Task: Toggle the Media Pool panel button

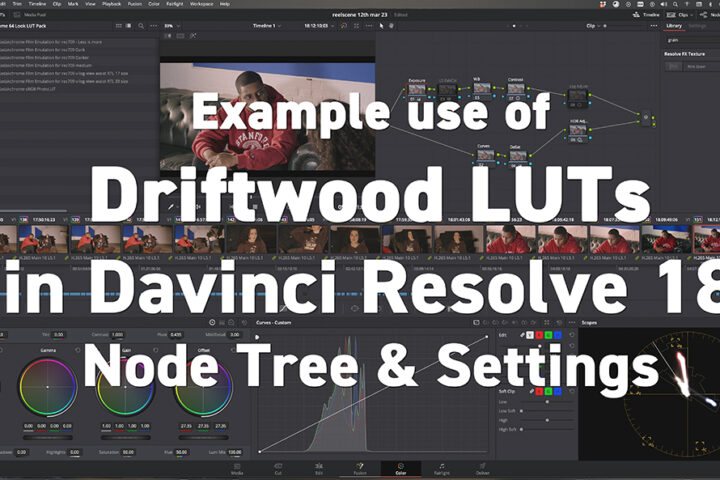Action: (30, 15)
